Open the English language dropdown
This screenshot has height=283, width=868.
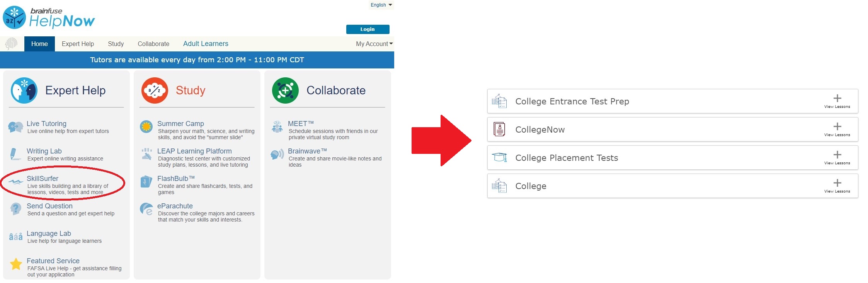pyautogui.click(x=381, y=5)
